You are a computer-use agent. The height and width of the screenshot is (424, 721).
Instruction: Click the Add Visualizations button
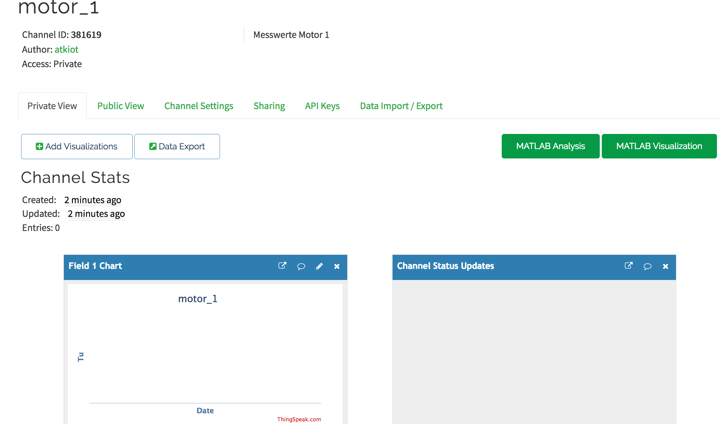[x=77, y=147]
